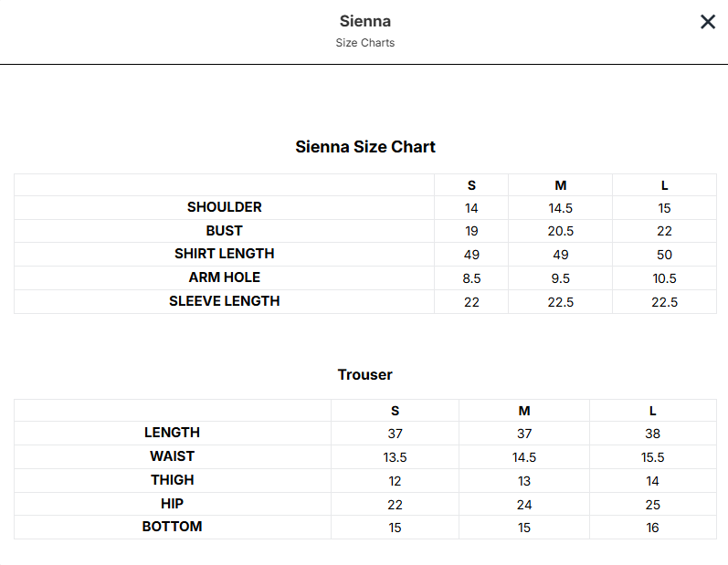Select the SLEEVE LENGTH row label
Image resolution: width=728 pixels, height=565 pixels.
point(225,301)
